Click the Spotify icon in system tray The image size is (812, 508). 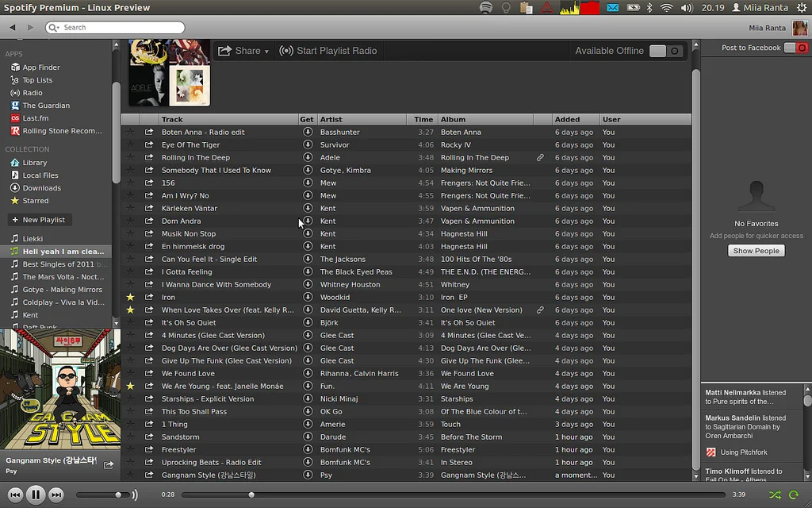pos(486,8)
